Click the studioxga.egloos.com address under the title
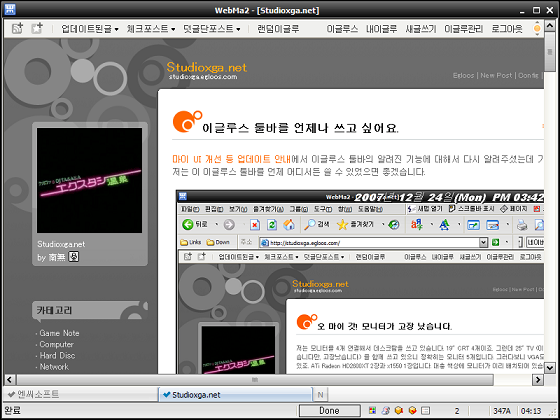Image resolution: width=560 pixels, height=420 pixels. [202, 77]
